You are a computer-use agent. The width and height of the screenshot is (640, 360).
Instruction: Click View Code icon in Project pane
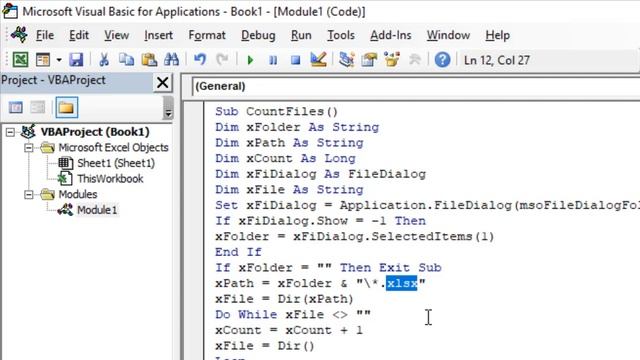pyautogui.click(x=16, y=107)
